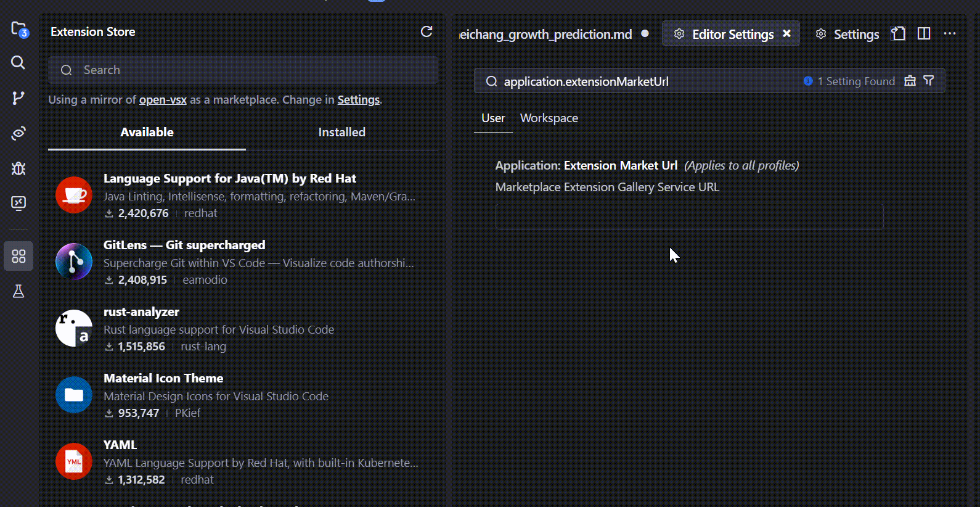Viewport: 980px width, 507px height.
Task: Open the Explorer file panel
Action: pyautogui.click(x=18, y=29)
